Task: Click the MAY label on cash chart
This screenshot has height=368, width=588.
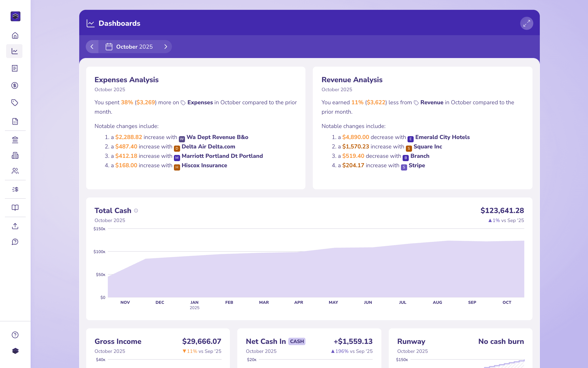Action: [333, 302]
